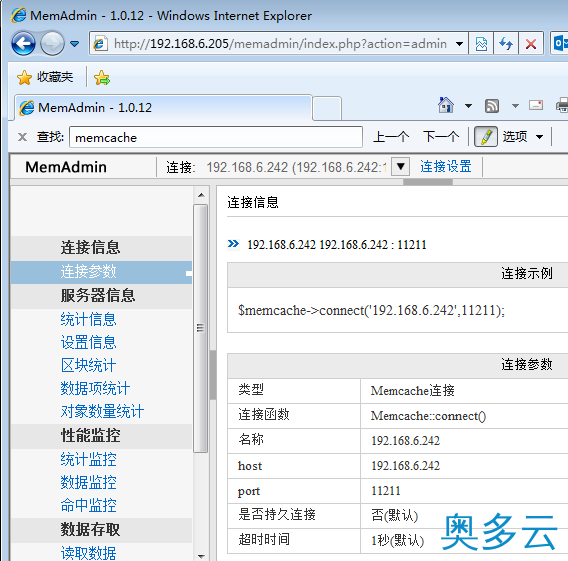Screen dimensions: 568x561
Task: Select the MemAdmin - 1.0.12 tab
Action: (163, 108)
